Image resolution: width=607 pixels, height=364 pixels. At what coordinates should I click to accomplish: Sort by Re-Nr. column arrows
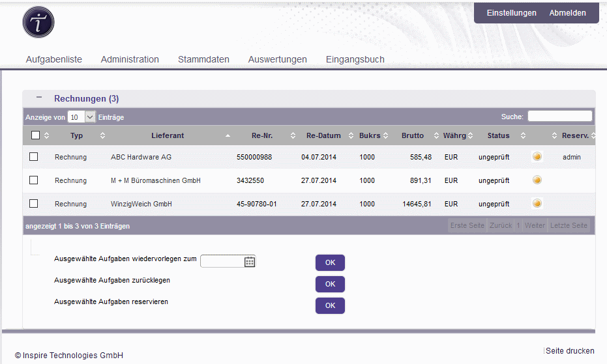point(293,135)
